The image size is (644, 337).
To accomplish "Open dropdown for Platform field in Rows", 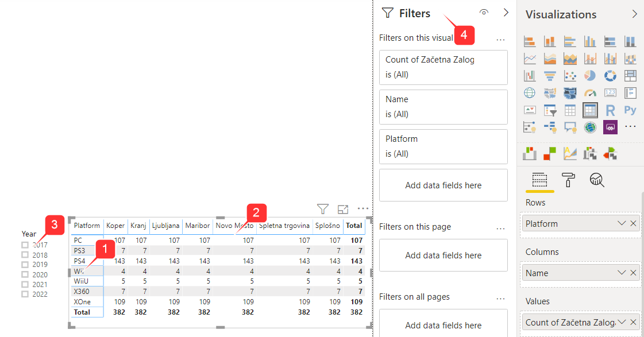I will [621, 223].
